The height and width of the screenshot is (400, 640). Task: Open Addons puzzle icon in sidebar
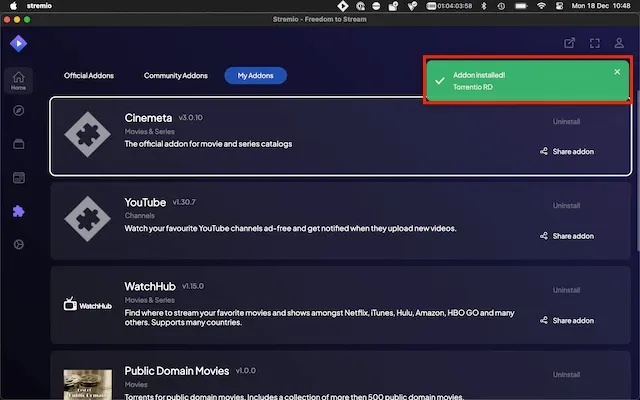pyautogui.click(x=18, y=211)
